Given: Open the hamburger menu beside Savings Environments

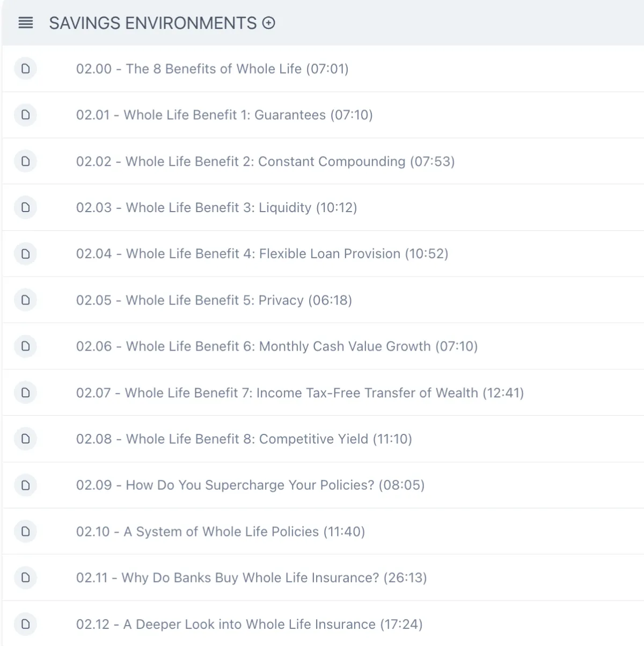Looking at the screenshot, I should coord(26,23).
